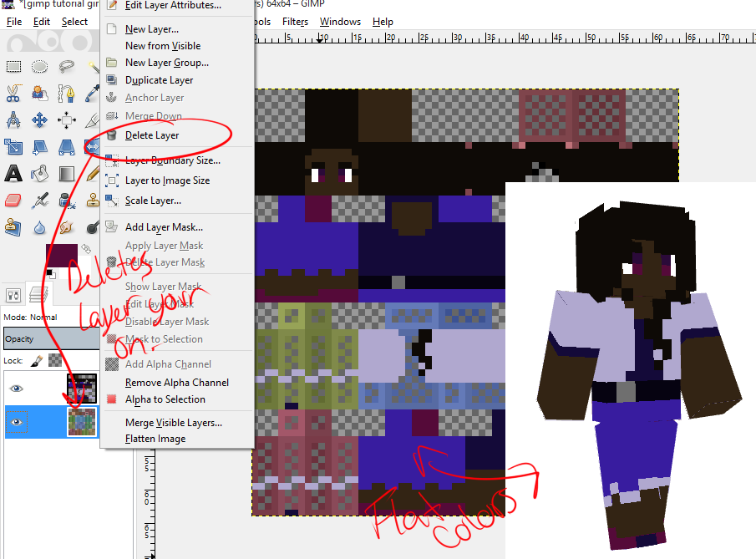Screen dimensions: 756x559
Task: Pick the Smudge finger tool
Action: (x=66, y=226)
